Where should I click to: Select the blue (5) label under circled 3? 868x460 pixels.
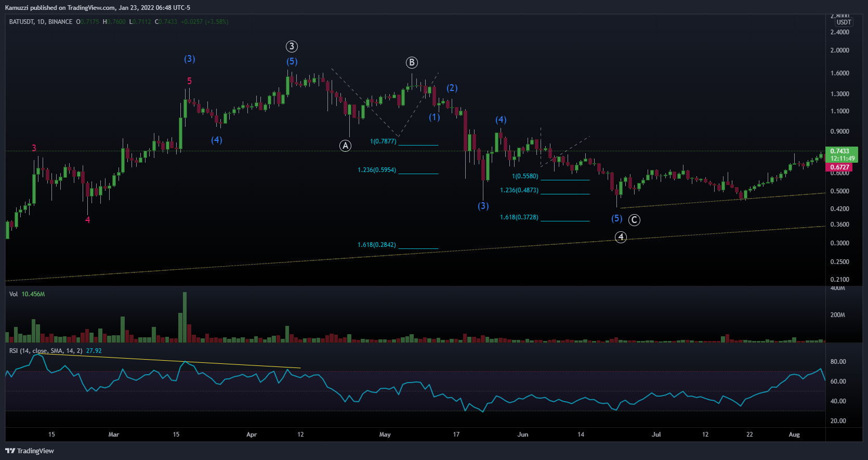292,61
